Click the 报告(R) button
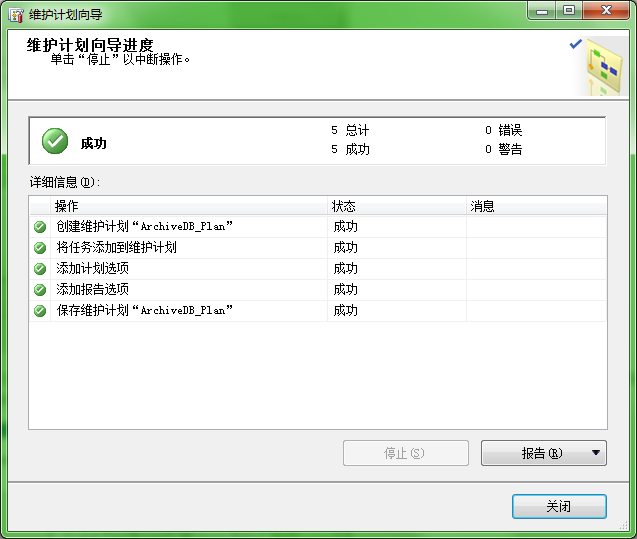 [x=544, y=453]
